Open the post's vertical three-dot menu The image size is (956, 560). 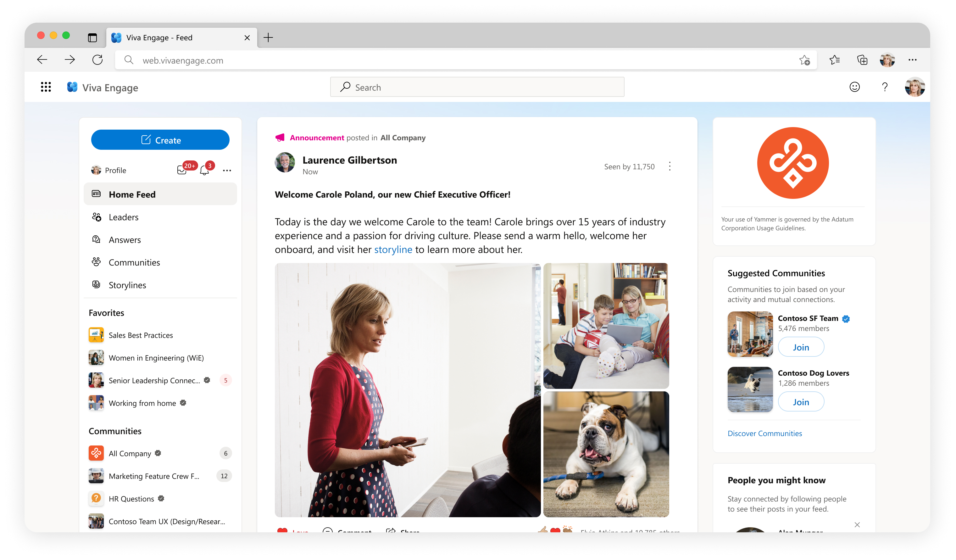[x=670, y=166]
